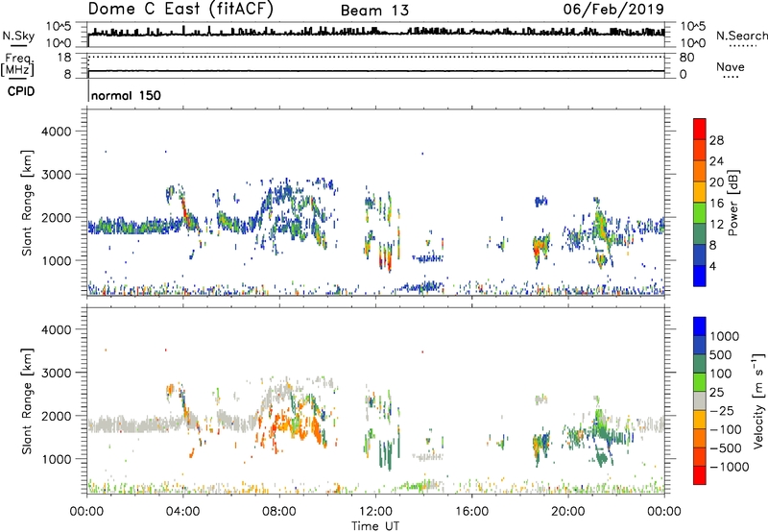Viewport: 768px width, 532px height.
Task: Click the 'N.Search' legend label
Action: coord(741,36)
